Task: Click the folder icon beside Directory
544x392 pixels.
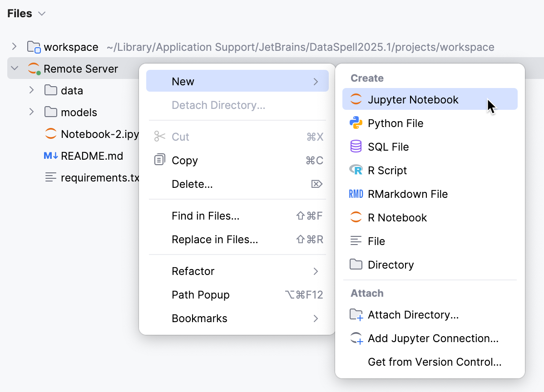Action: click(x=356, y=264)
